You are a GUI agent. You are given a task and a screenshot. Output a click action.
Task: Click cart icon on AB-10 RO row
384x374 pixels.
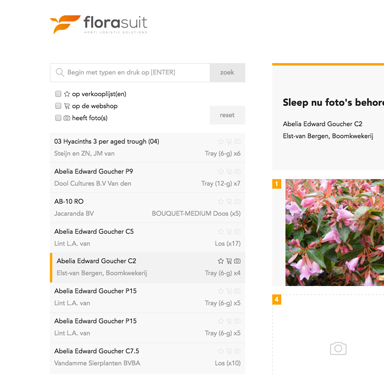pos(229,202)
